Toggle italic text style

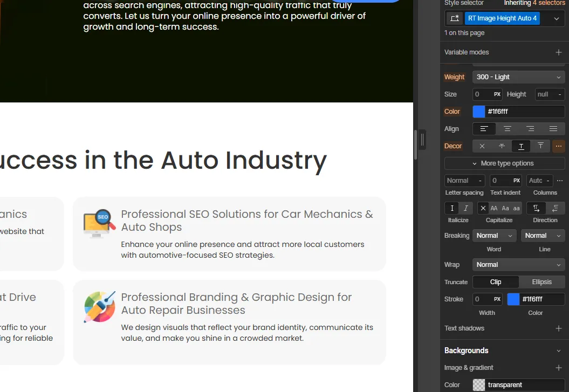(465, 208)
